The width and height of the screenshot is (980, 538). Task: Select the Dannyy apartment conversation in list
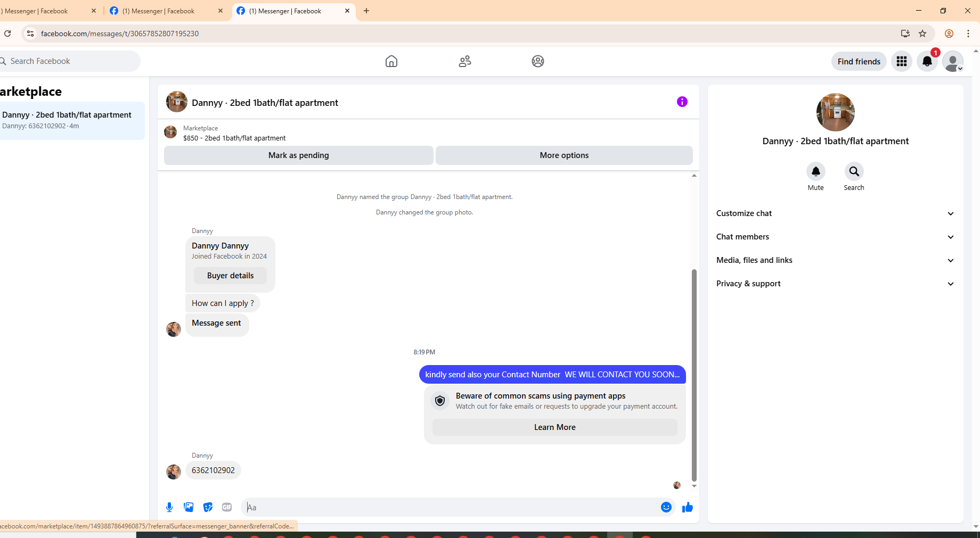tap(71, 120)
